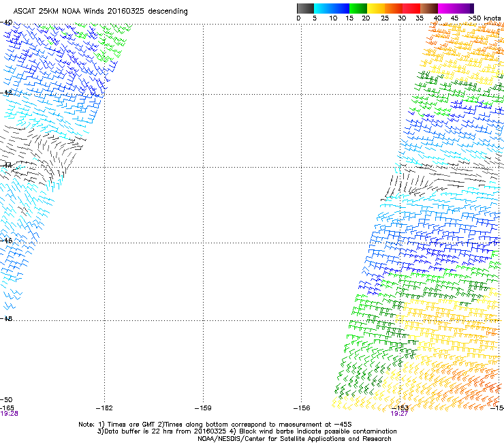Click the legend label '25'
This screenshot has height=443, width=504.
point(385,18)
